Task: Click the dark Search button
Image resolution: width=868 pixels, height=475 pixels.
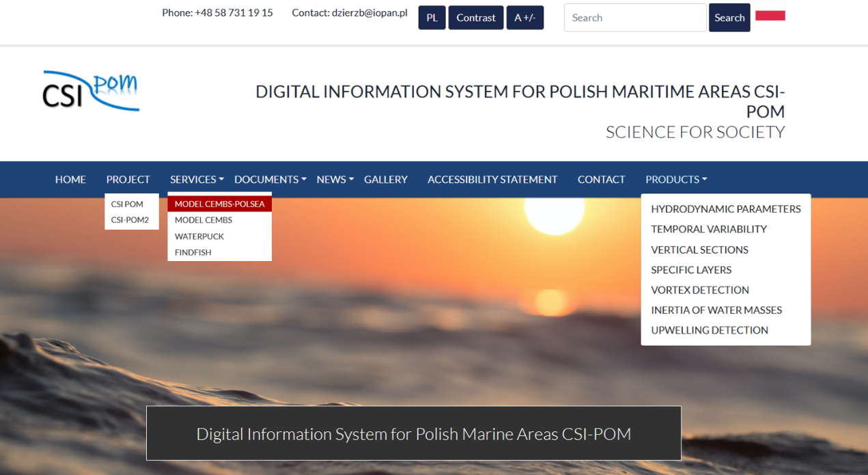Action: (729, 18)
